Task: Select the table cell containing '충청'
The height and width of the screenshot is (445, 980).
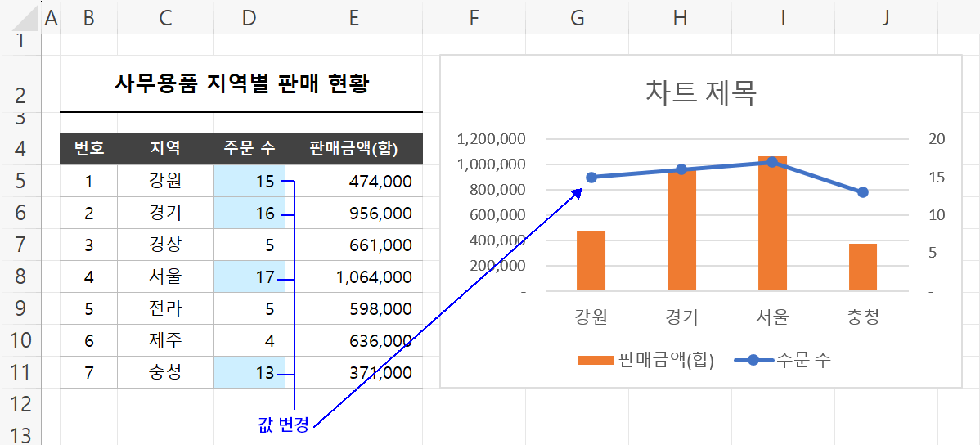Action: (165, 372)
